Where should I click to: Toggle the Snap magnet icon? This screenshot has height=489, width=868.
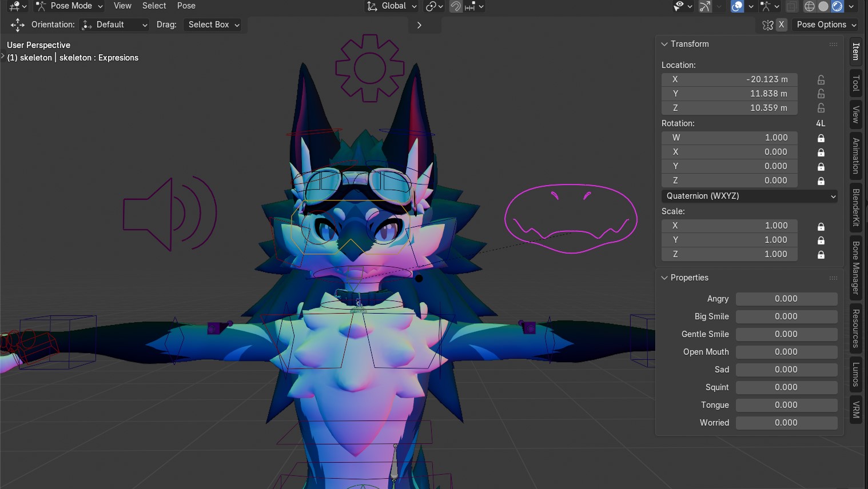pos(456,6)
